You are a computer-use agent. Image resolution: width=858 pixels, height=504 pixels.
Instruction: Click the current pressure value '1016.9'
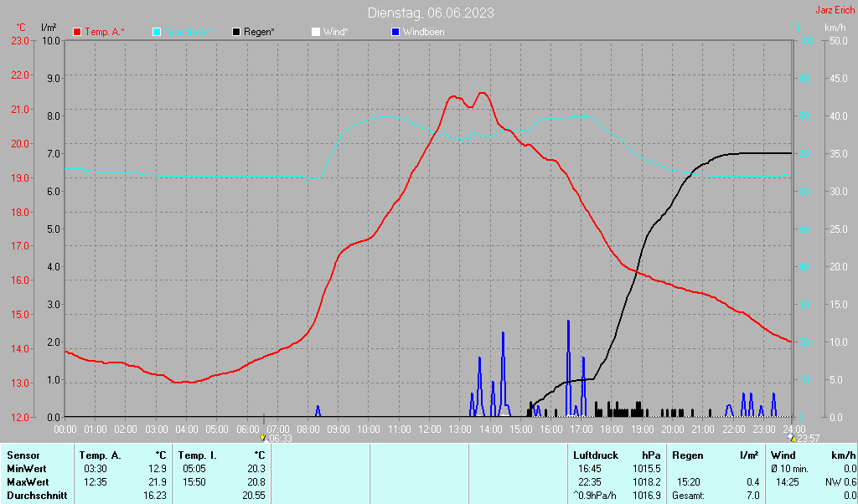point(647,496)
